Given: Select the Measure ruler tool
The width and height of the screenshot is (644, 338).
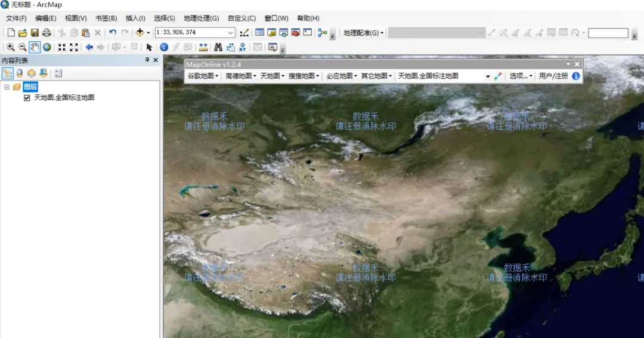Looking at the screenshot, I should [x=203, y=47].
